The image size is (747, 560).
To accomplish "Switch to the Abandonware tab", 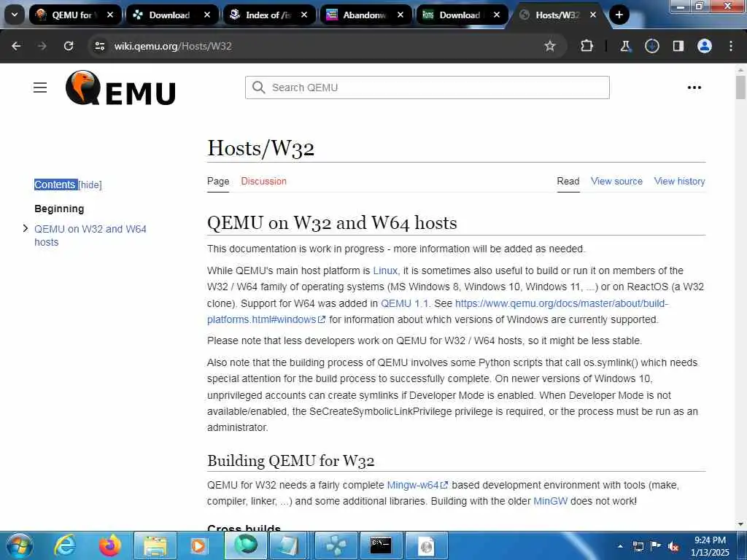I will coord(364,15).
